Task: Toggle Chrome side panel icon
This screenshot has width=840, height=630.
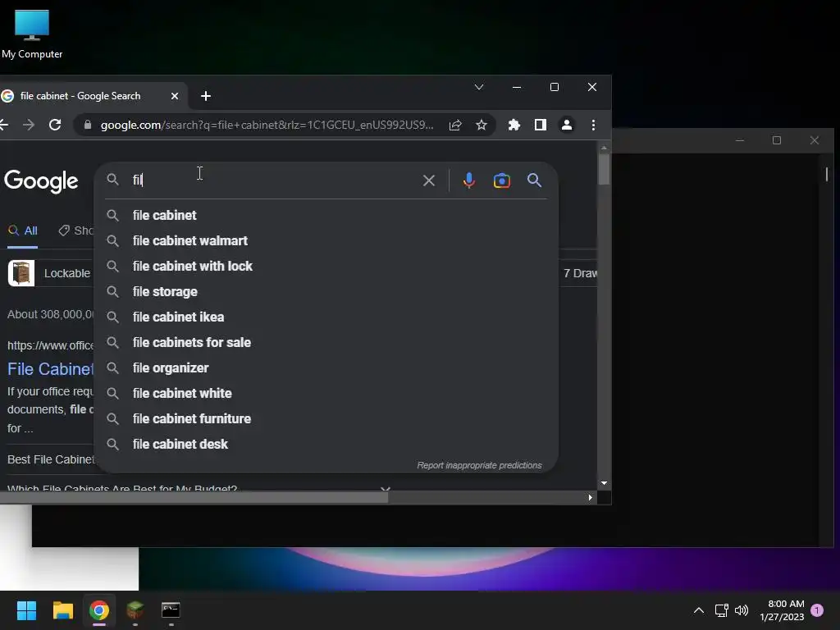Action: [x=540, y=125]
